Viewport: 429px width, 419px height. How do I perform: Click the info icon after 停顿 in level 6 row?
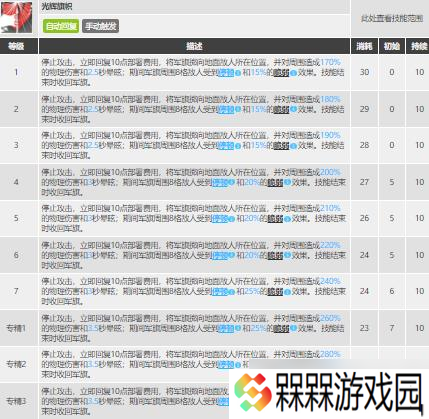pyautogui.click(x=232, y=255)
